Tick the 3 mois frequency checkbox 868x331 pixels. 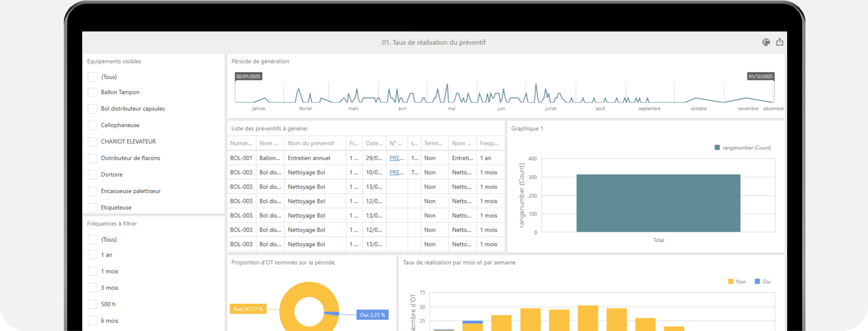[92, 288]
